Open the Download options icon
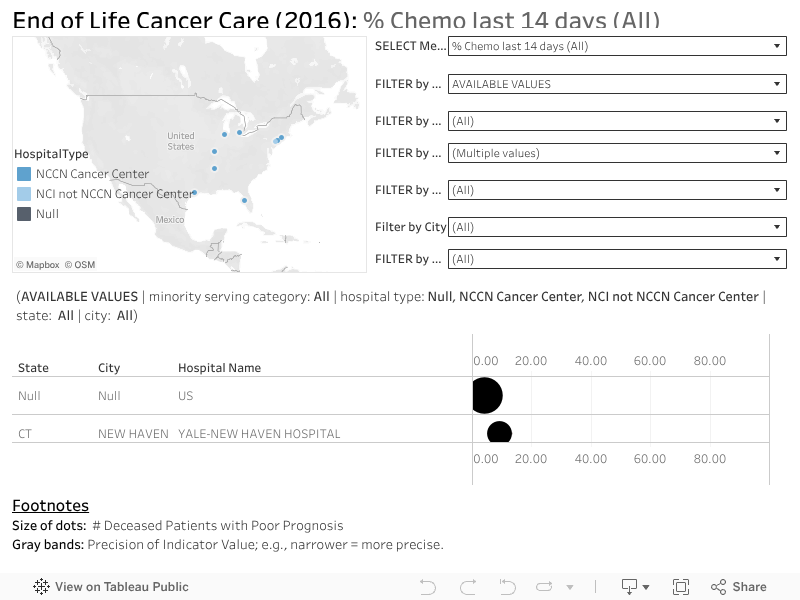This screenshot has width=800, height=600. (x=630, y=586)
